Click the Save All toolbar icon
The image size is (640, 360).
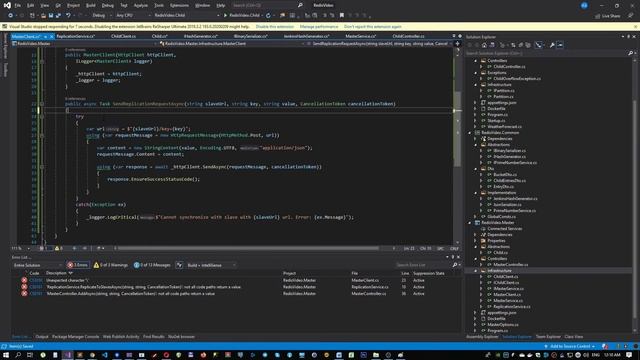(x=58, y=16)
